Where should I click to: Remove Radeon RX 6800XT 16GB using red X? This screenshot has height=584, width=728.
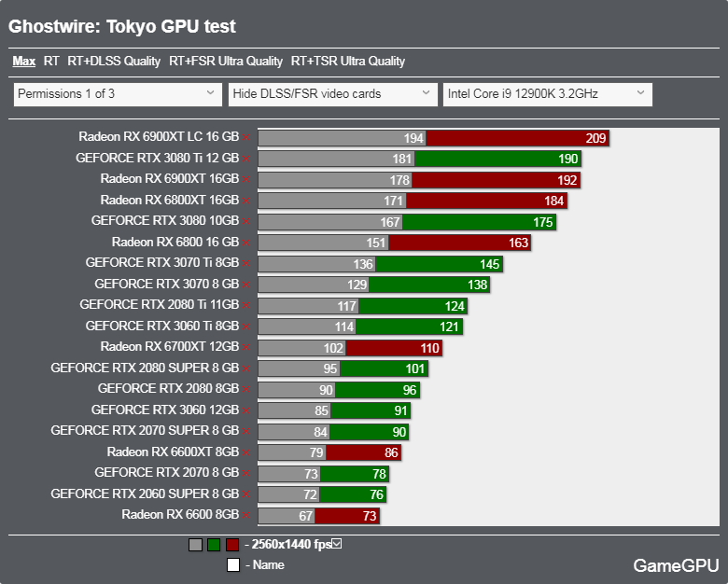click(246, 201)
